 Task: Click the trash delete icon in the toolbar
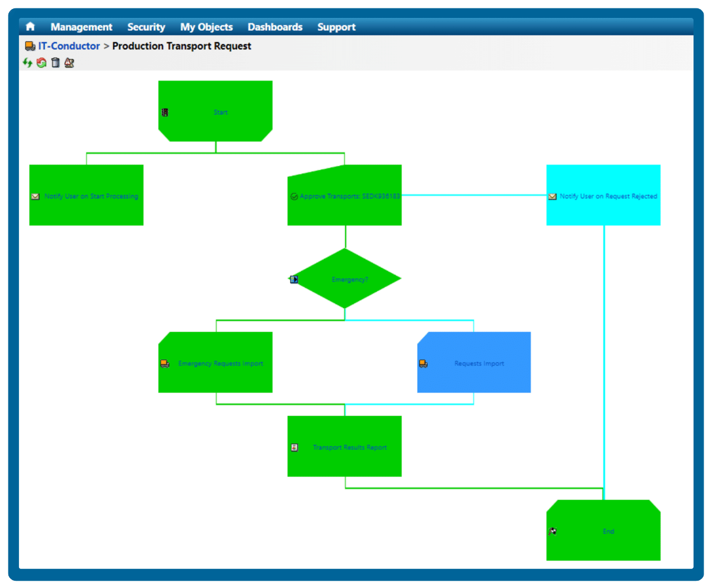click(55, 62)
